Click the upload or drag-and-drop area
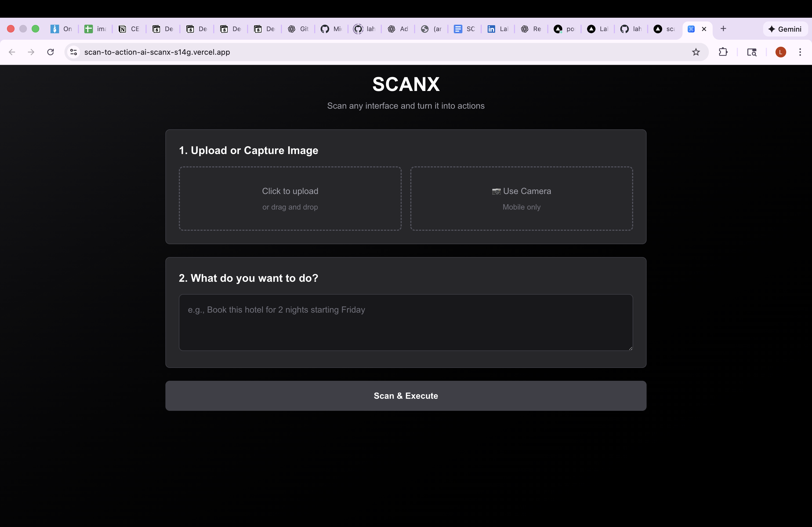 (x=290, y=199)
